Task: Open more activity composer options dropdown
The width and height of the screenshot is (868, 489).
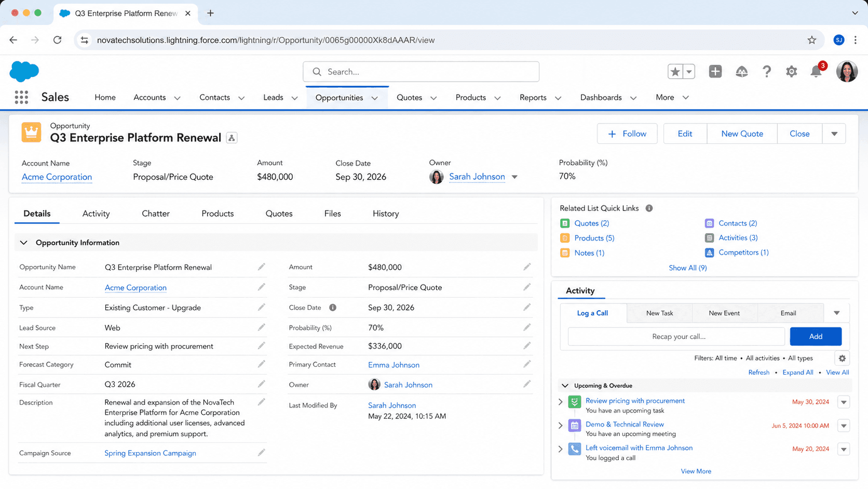Action: pos(836,313)
